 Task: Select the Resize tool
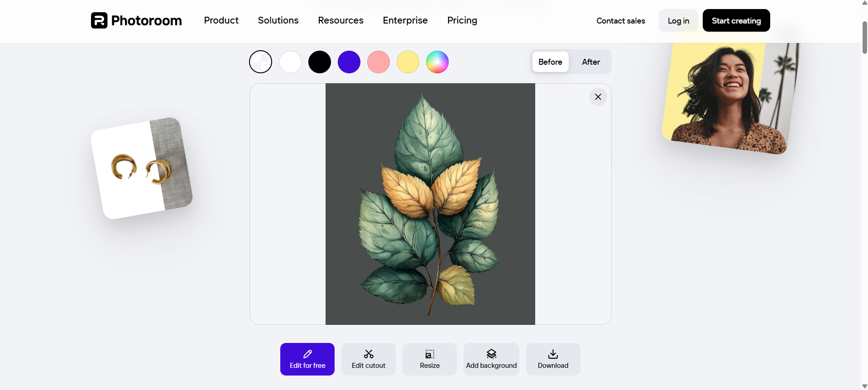[429, 359]
